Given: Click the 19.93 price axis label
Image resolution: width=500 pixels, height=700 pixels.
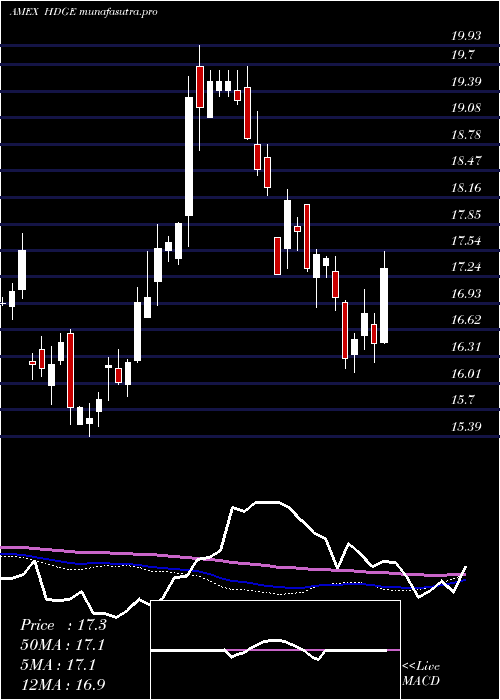Looking at the screenshot, I should tap(466, 37).
